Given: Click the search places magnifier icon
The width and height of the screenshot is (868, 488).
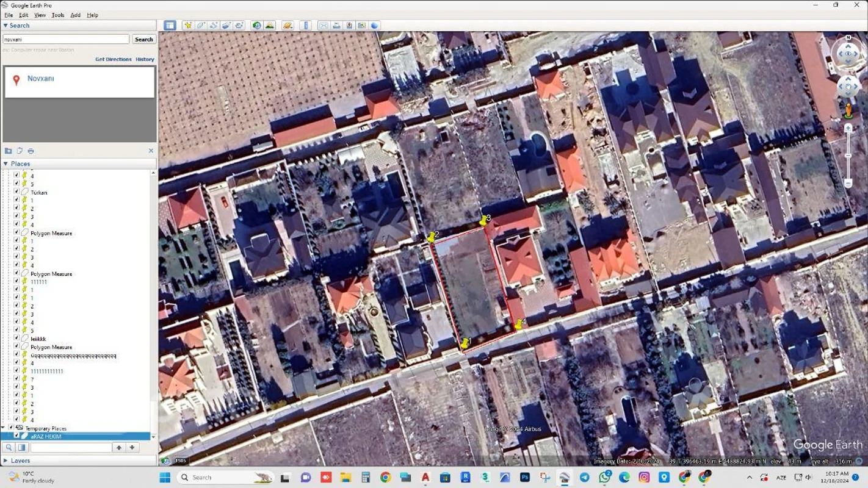Looking at the screenshot, I should point(9,447).
